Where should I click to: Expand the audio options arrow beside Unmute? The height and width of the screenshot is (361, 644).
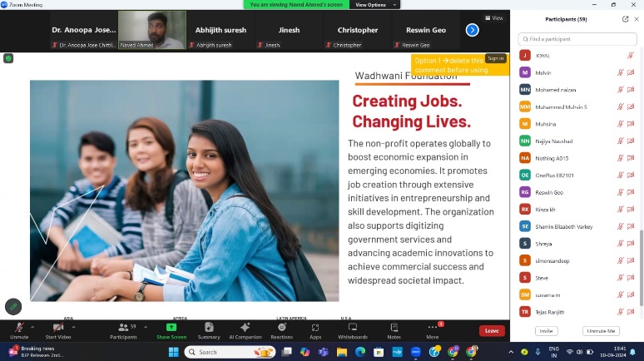tap(32, 328)
